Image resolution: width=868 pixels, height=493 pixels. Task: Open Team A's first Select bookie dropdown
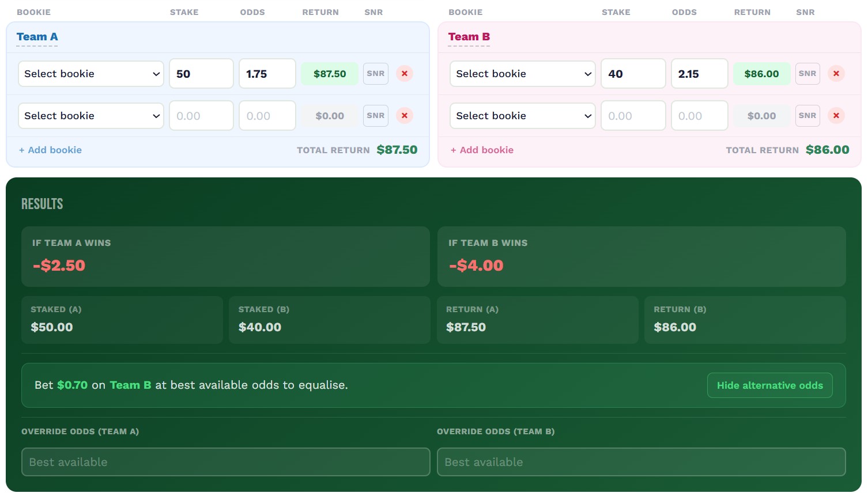[x=91, y=74]
